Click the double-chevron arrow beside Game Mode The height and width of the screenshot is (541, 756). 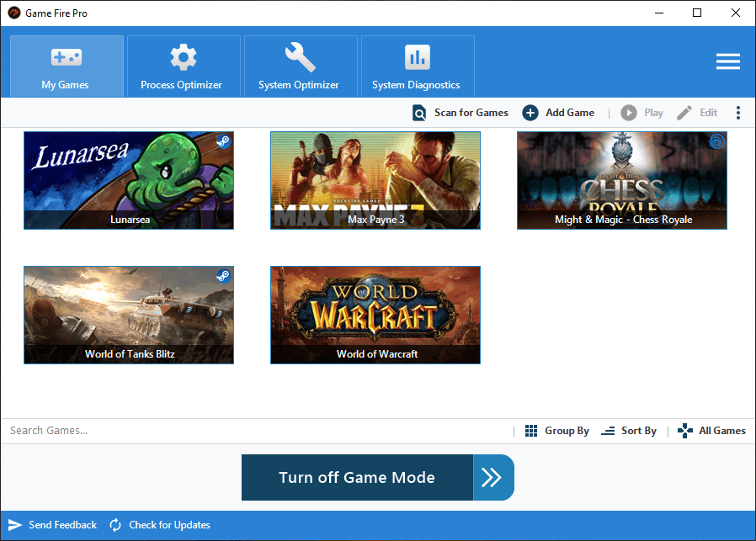click(492, 477)
